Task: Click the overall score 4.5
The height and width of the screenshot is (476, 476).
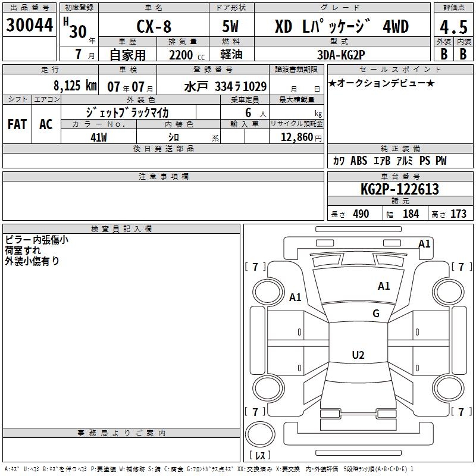Action: pyautogui.click(x=453, y=27)
